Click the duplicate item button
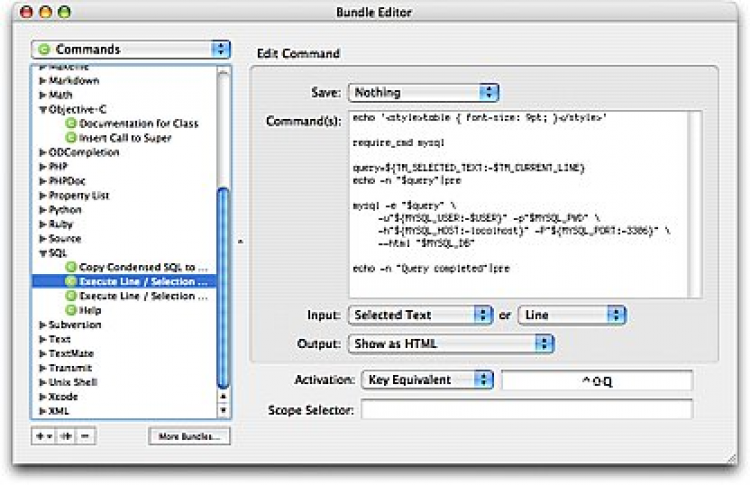The image size is (750, 485). pos(67,436)
